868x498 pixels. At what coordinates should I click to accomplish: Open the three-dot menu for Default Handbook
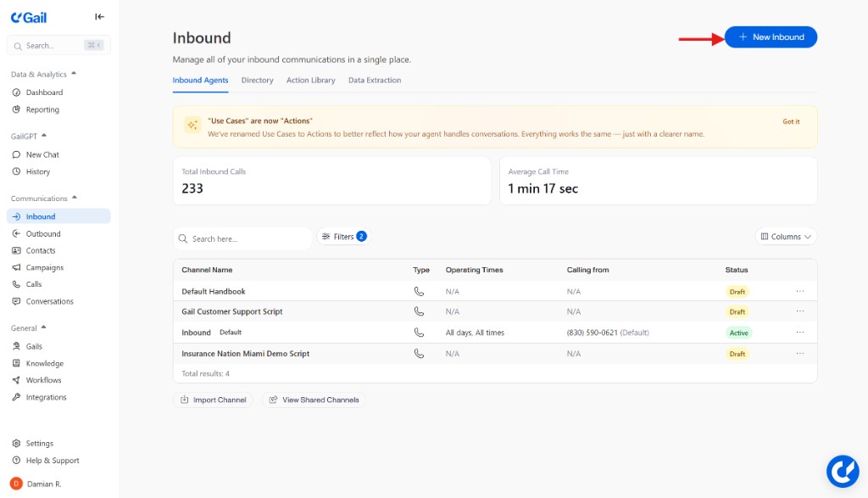[x=798, y=288]
